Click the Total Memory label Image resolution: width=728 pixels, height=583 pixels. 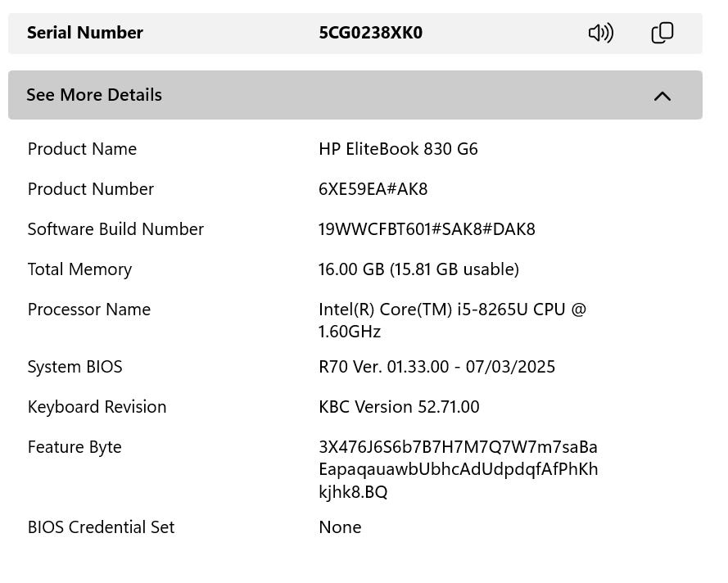click(x=79, y=269)
